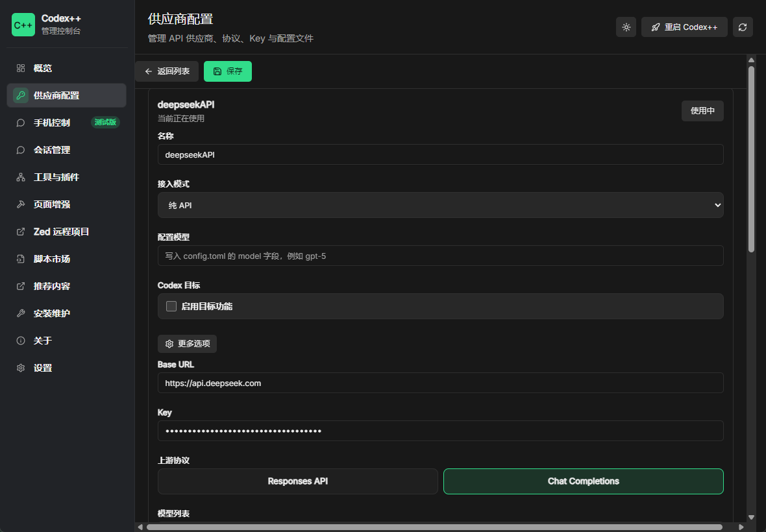The height and width of the screenshot is (532, 766).
Task: Click the key icon beside 供应商配置
Action: 21,95
